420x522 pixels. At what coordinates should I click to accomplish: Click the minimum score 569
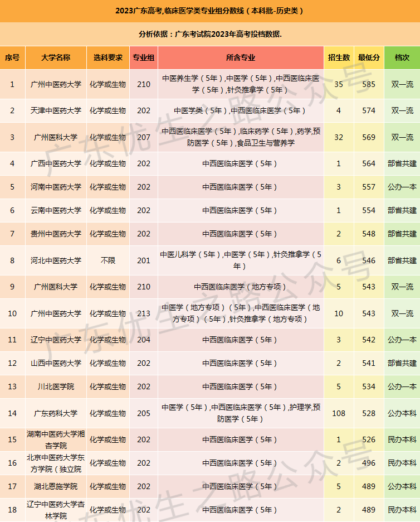pos(369,137)
